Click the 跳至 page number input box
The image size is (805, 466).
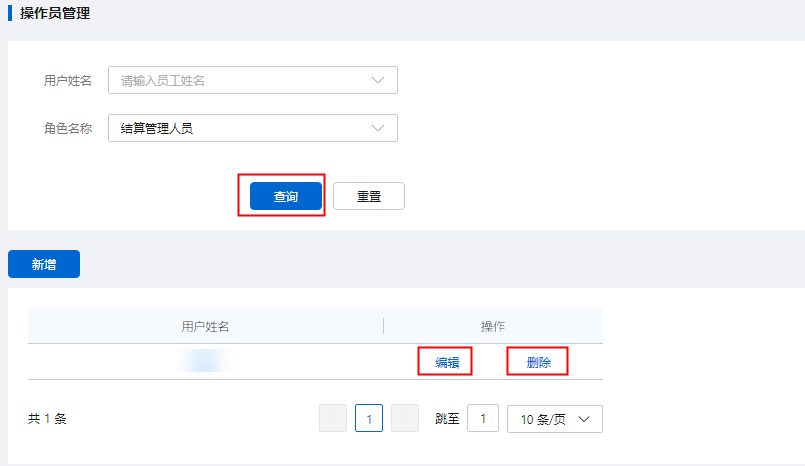tap(483, 418)
